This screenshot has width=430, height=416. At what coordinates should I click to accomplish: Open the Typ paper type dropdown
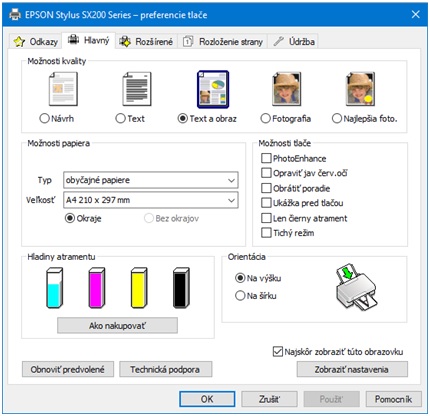pyautogui.click(x=151, y=180)
